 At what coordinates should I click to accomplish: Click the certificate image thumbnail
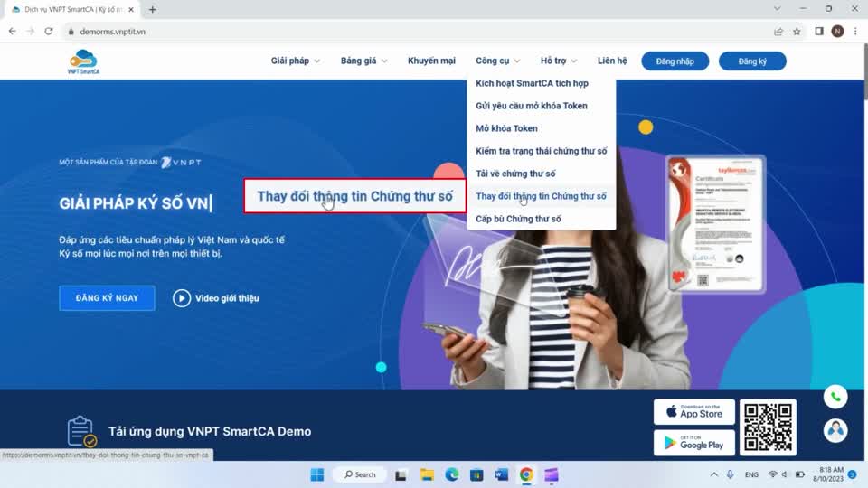tap(715, 223)
